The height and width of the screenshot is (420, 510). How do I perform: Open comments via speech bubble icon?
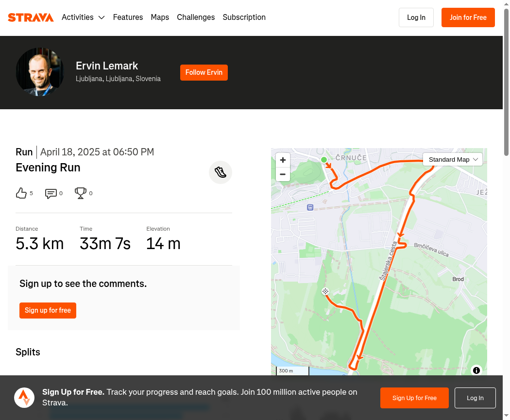point(51,193)
